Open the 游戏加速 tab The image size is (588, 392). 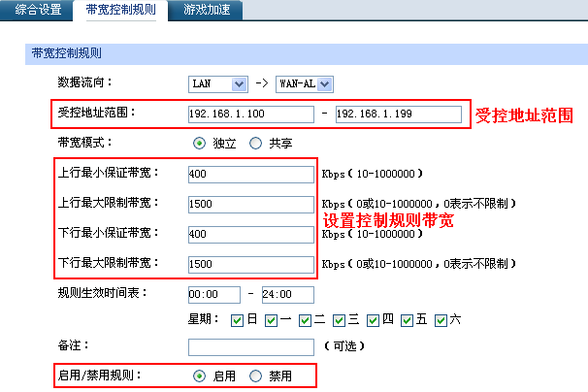(x=207, y=10)
